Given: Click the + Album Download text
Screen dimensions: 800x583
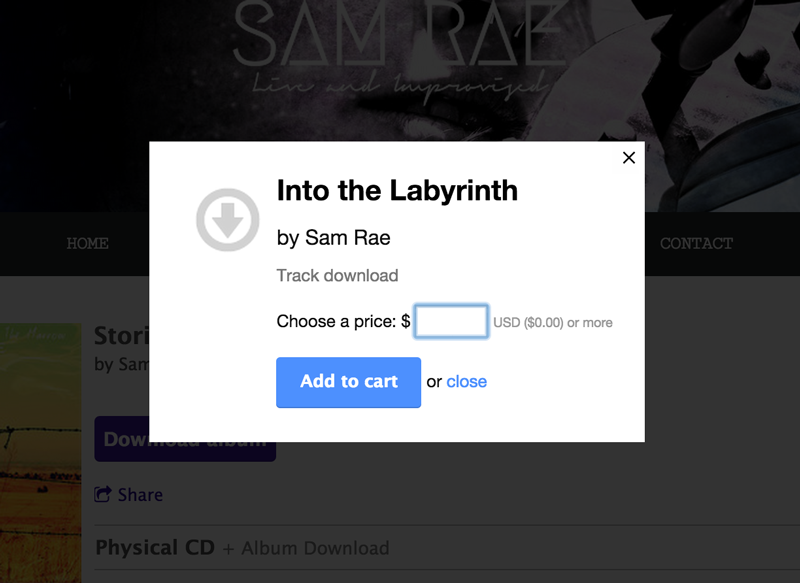Looking at the screenshot, I should point(306,548).
